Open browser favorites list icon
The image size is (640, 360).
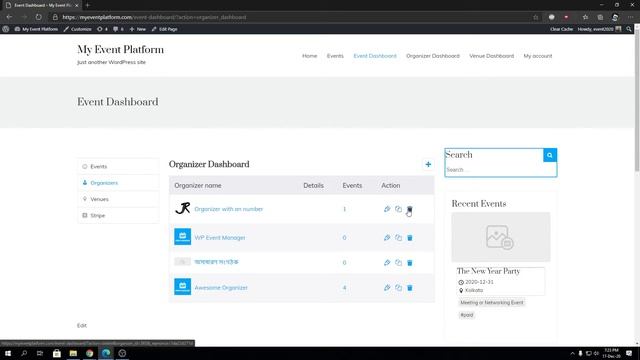[585, 17]
